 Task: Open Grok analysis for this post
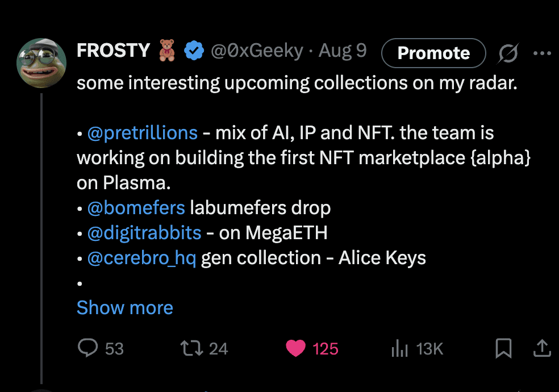(x=508, y=53)
